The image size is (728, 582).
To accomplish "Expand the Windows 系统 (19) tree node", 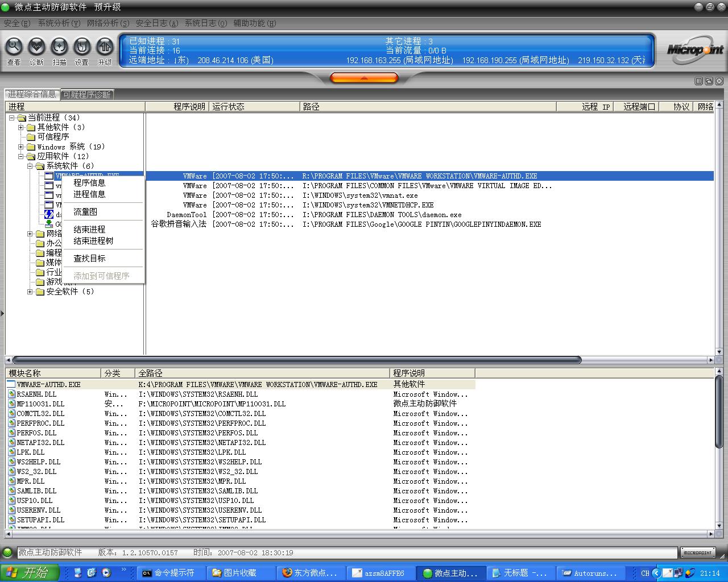I will (x=21, y=147).
